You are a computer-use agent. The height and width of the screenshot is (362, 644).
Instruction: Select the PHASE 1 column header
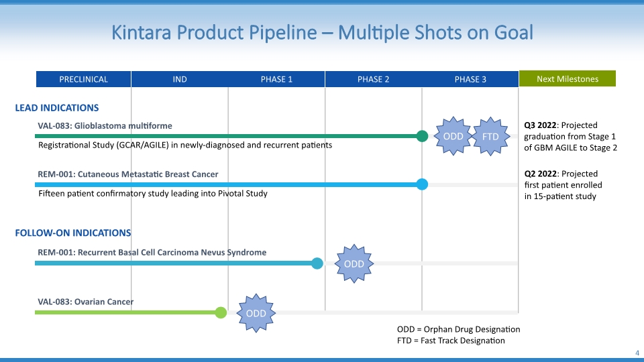[x=276, y=79]
